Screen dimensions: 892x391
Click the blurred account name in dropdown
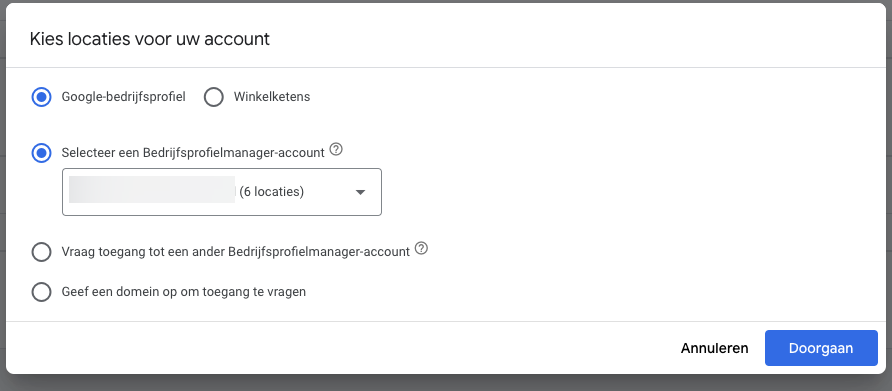[152, 190]
